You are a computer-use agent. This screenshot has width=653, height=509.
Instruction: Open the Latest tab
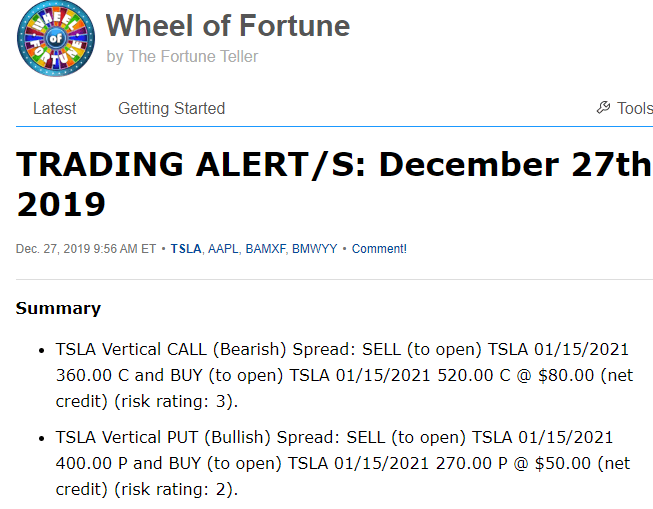[x=55, y=108]
